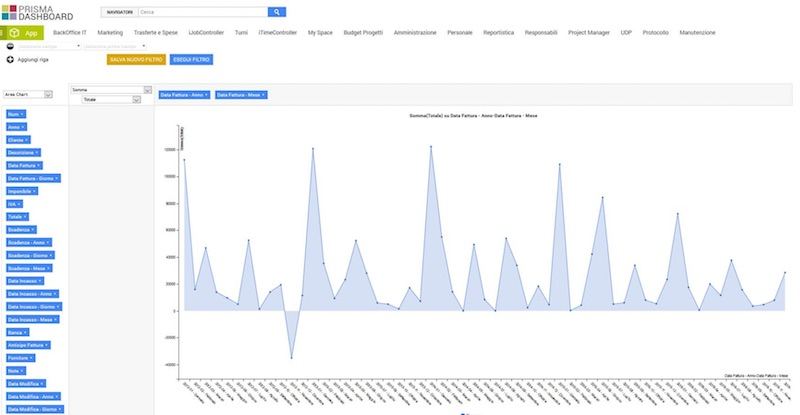This screenshot has height=415, width=800.
Task: Click the search magnifier button
Action: click(277, 12)
